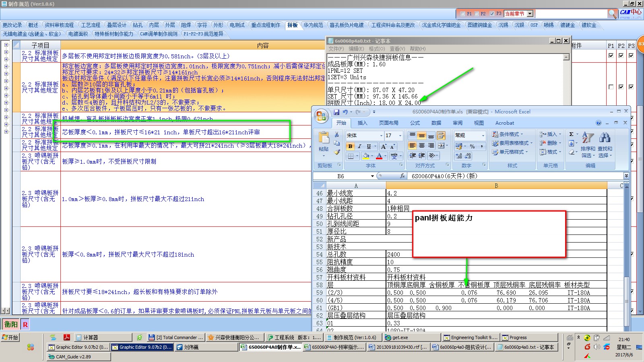Click the 衡阳 button at bottom left
Viewport: 644px width, 362px height.
(11, 324)
